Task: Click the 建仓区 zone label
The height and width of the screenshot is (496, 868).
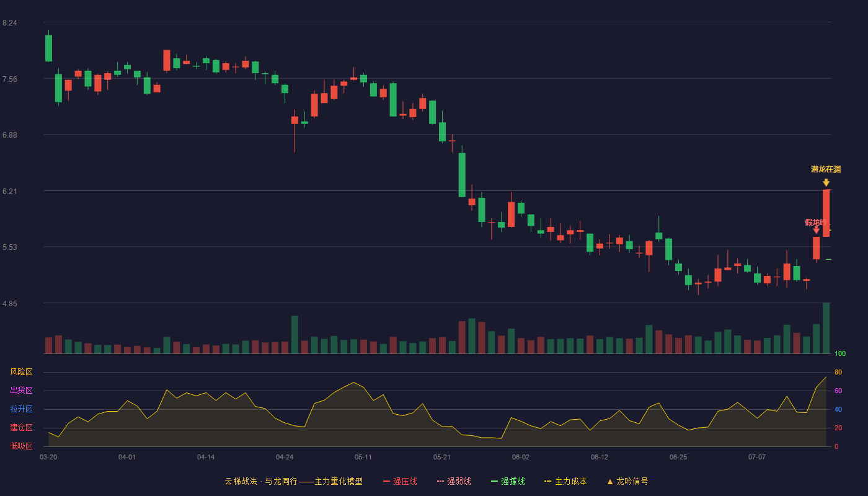Action: point(21,428)
